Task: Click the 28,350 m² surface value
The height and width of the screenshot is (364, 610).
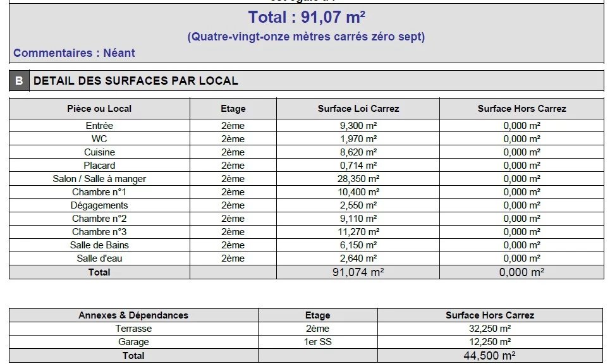Action: coord(358,179)
